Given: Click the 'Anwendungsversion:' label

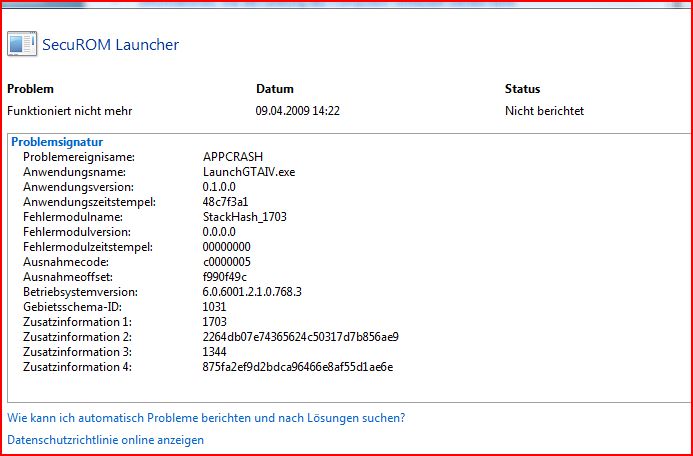Looking at the screenshot, I should coord(79,187).
